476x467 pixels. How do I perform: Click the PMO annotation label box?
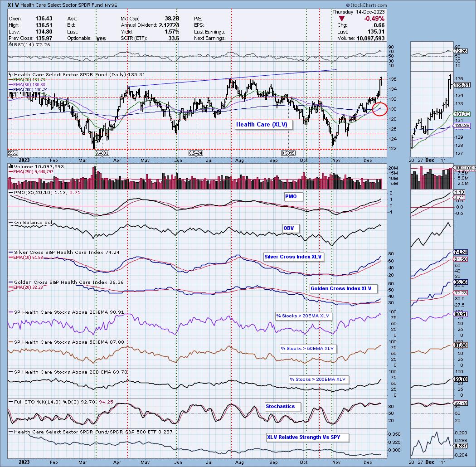coord(294,196)
